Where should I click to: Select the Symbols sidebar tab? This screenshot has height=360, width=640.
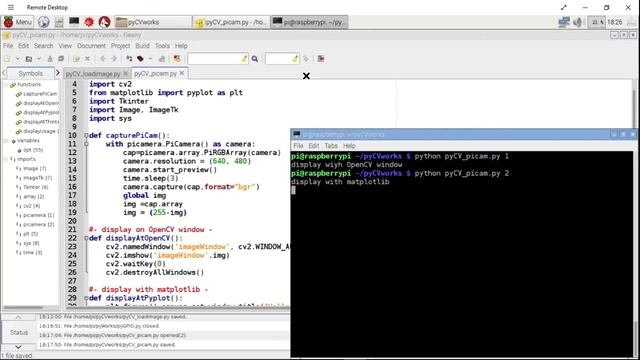coord(31,73)
